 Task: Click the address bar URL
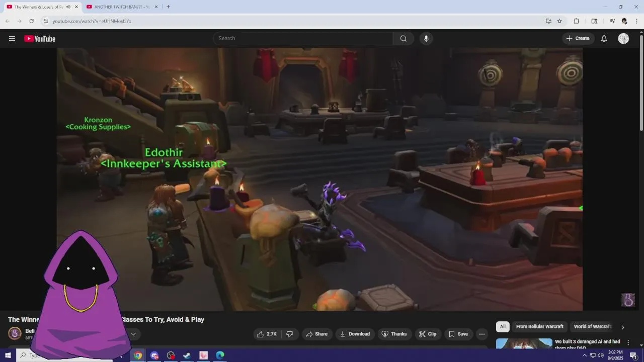tap(92, 21)
